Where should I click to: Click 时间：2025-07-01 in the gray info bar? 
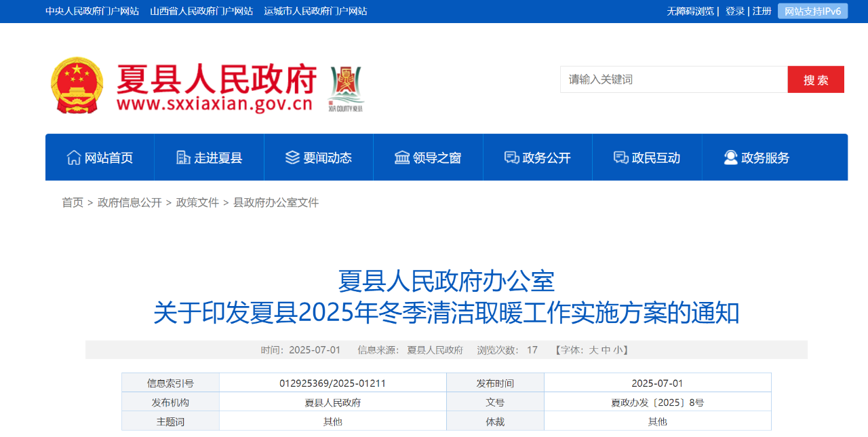[300, 350]
